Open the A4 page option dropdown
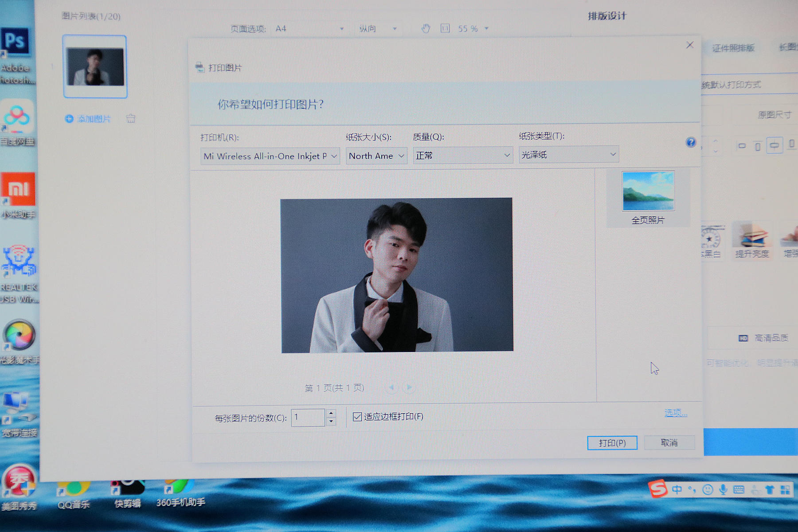The width and height of the screenshot is (798, 532). [x=309, y=29]
